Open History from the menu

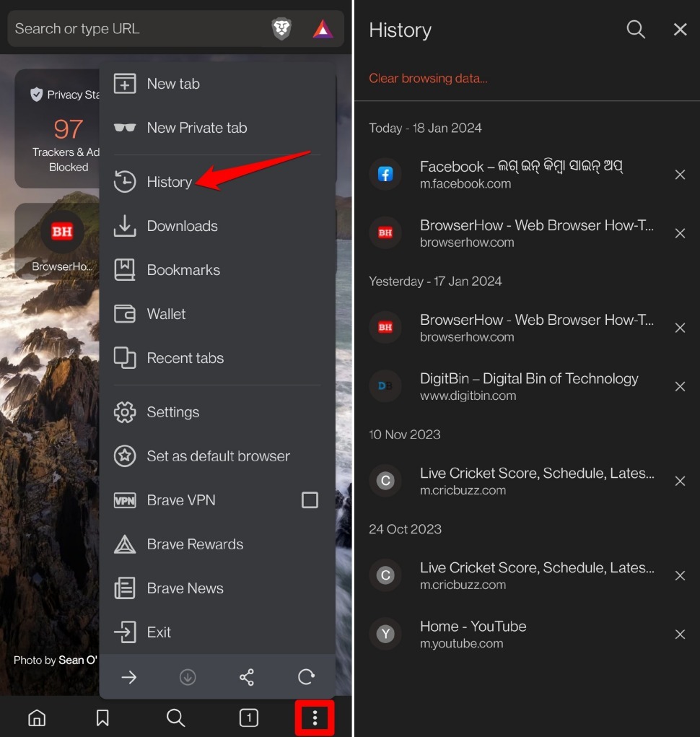(x=217, y=182)
